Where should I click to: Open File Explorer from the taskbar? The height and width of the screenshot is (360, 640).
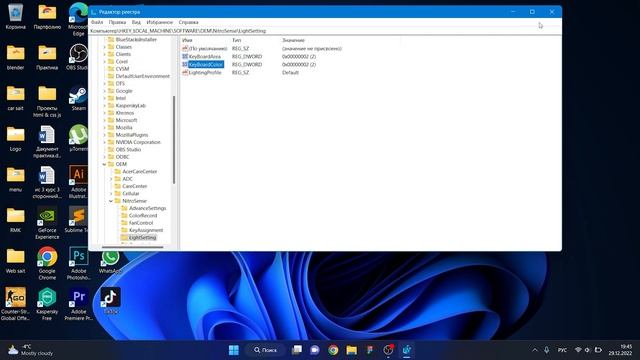[351, 350]
